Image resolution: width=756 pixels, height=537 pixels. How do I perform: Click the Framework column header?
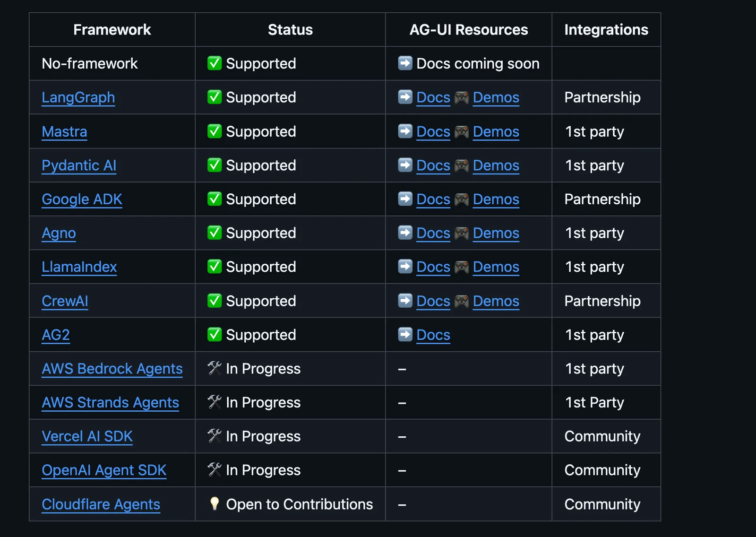point(112,30)
